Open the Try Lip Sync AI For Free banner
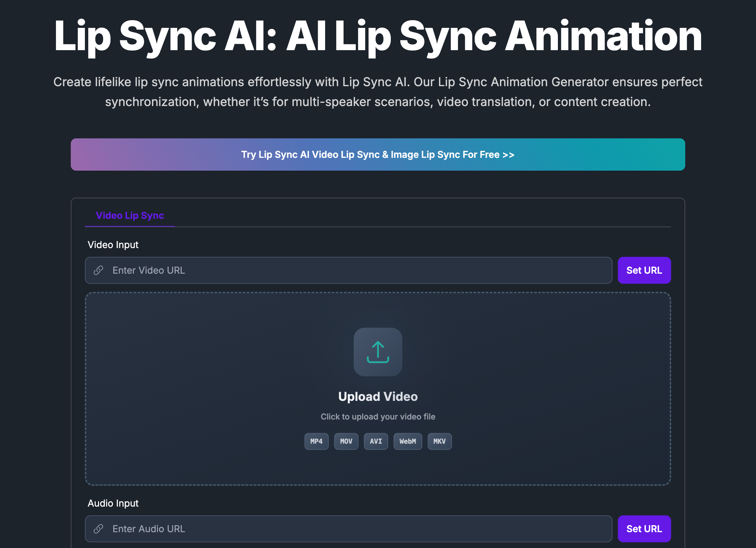The height and width of the screenshot is (548, 756). point(378,155)
